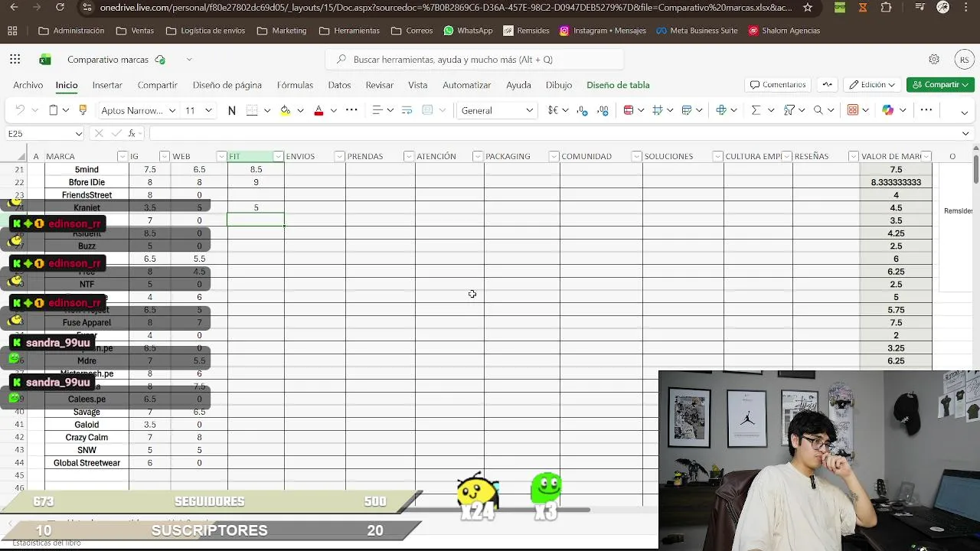Expand the font size 11 dropdown

[208, 110]
